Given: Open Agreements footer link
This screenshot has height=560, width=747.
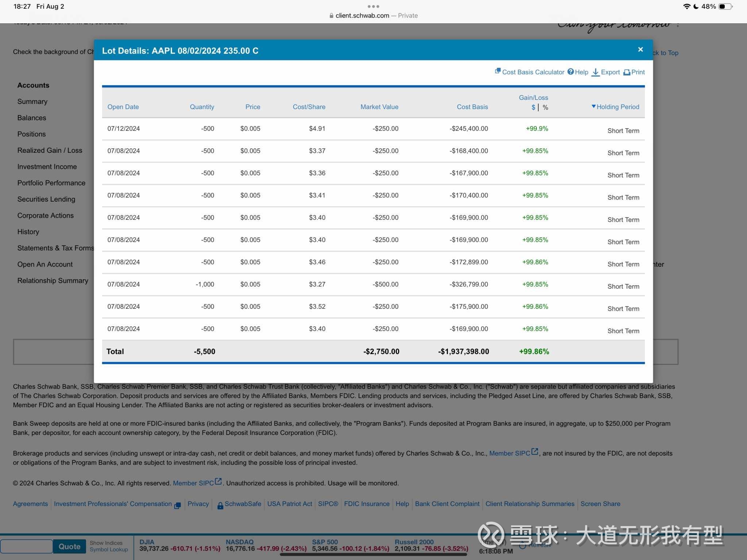Looking at the screenshot, I should click(x=30, y=504).
